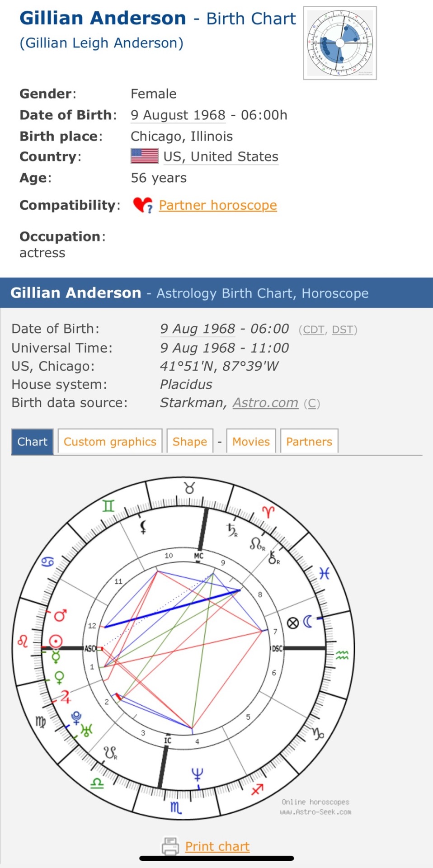Open the 9 August 1968 date link
This screenshot has width=433, height=868.
click(x=178, y=115)
